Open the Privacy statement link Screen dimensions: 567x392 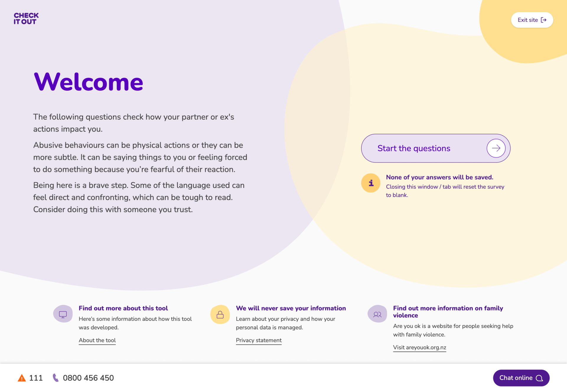pyautogui.click(x=259, y=340)
